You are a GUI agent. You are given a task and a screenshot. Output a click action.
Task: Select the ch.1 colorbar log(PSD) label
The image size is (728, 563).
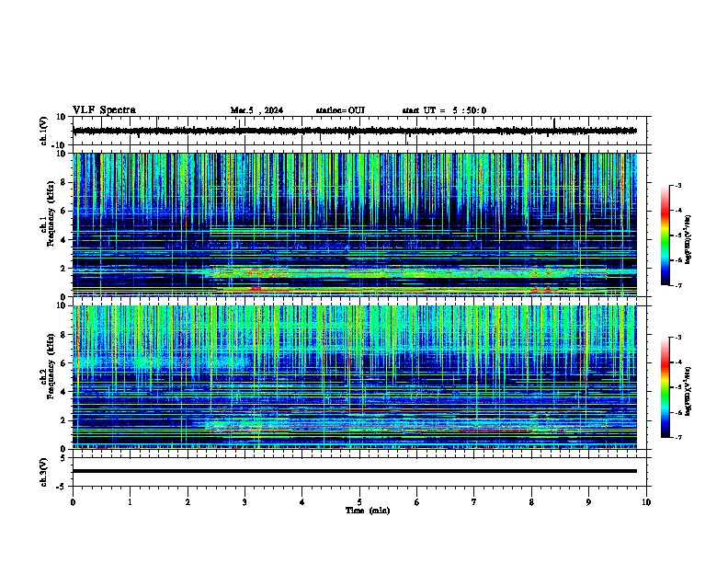point(688,240)
